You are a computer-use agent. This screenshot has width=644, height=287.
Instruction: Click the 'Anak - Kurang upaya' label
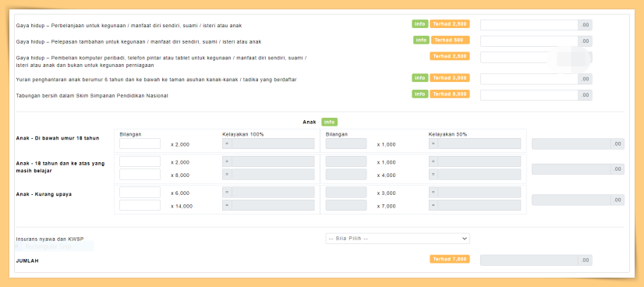pyautogui.click(x=44, y=194)
